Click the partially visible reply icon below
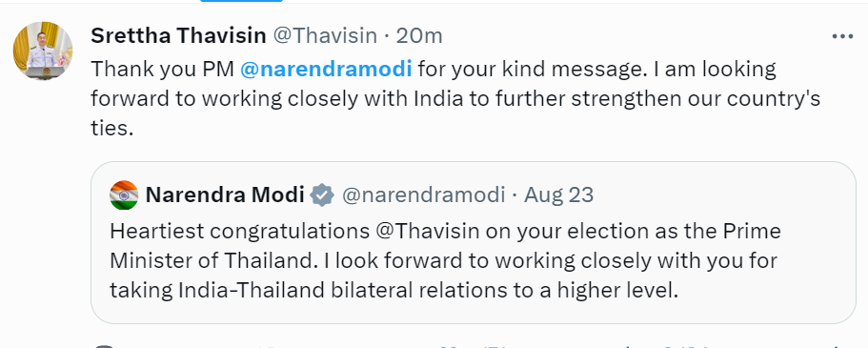Image resolution: width=868 pixels, height=348 pixels. point(104,346)
